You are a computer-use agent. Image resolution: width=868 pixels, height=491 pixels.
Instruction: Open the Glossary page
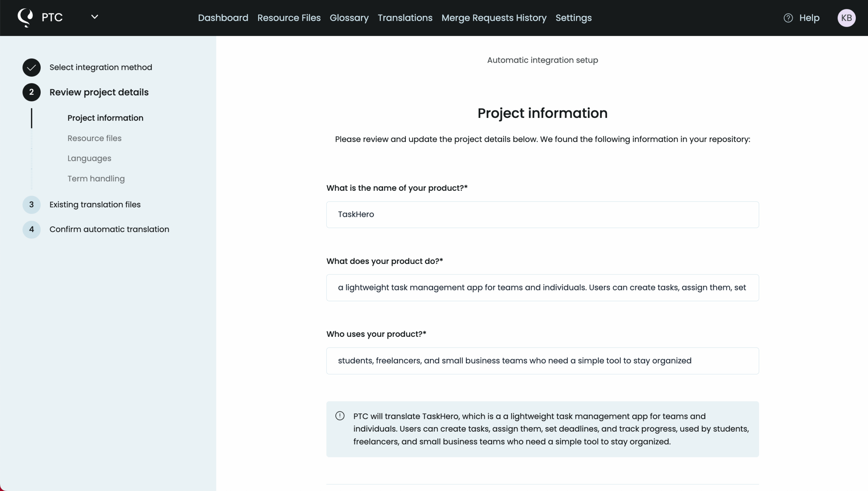(349, 18)
